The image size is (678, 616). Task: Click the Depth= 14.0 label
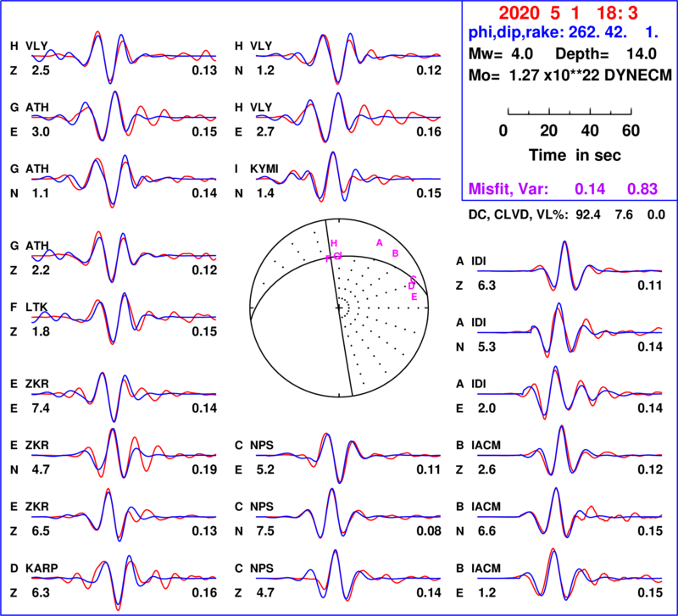[606, 54]
